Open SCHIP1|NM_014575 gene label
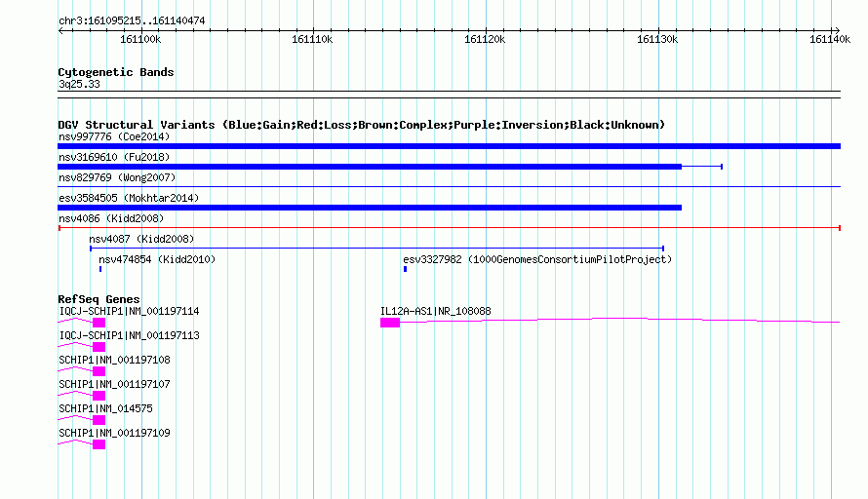The height and width of the screenshot is (499, 868). pyautogui.click(x=105, y=408)
